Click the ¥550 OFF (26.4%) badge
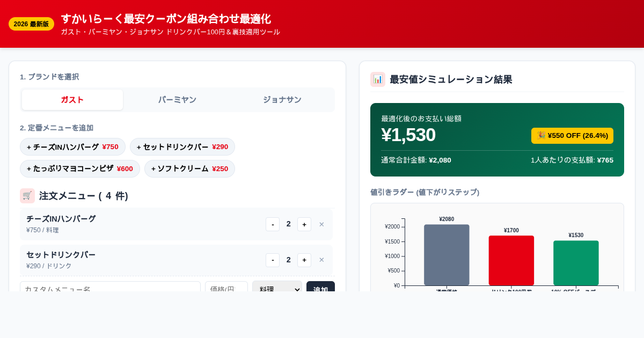The image size is (644, 338). tap(572, 136)
